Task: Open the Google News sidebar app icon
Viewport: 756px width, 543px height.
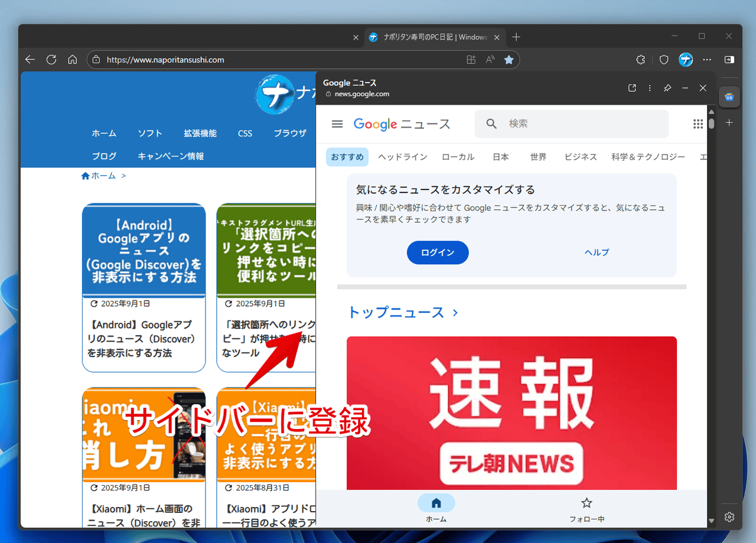Action: tap(729, 97)
